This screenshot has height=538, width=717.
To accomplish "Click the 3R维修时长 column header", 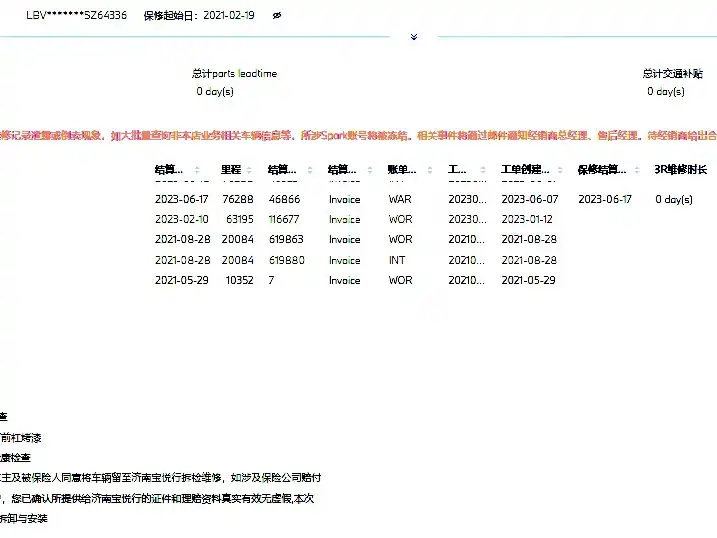I will point(681,170).
